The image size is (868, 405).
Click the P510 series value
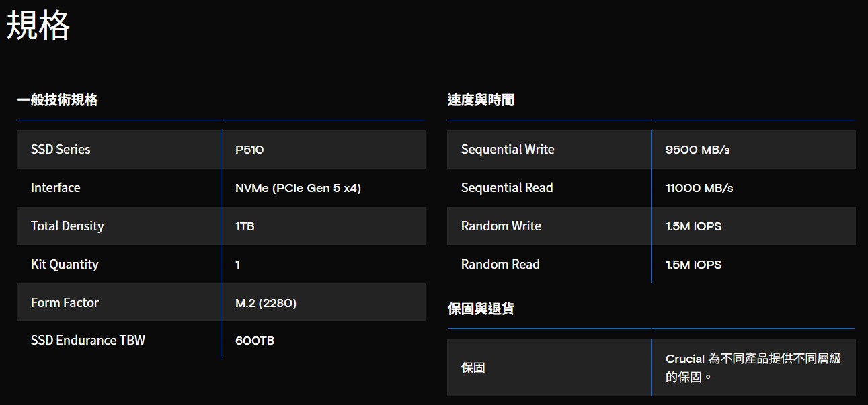pos(249,150)
